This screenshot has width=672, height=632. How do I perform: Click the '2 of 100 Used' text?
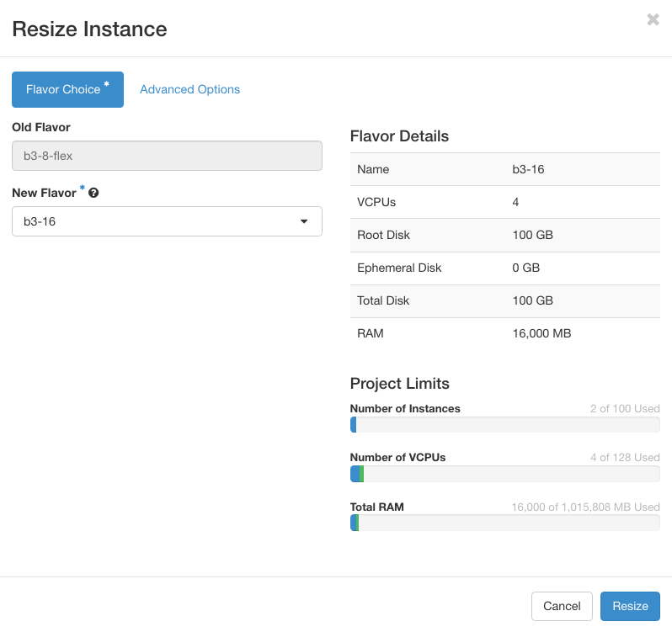pyautogui.click(x=625, y=408)
